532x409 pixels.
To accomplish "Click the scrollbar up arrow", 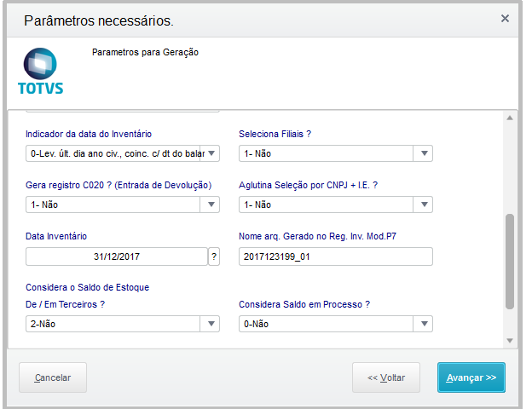I will pos(510,118).
